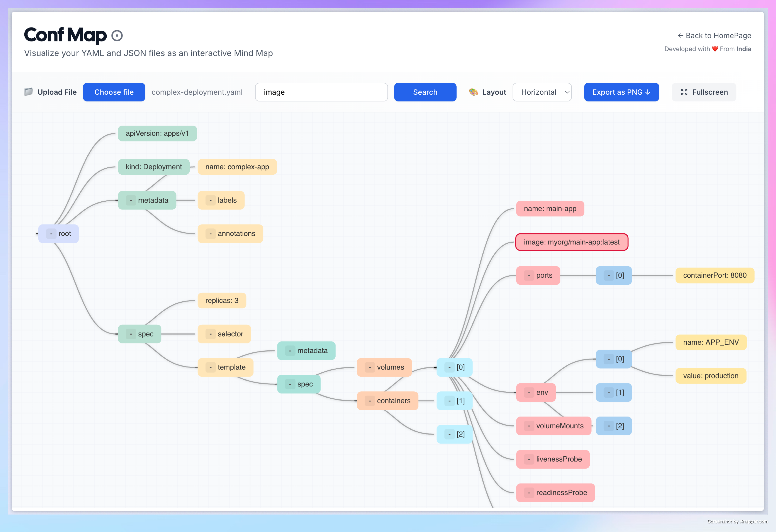
Task: Collapse the annotations node
Action: point(210,234)
